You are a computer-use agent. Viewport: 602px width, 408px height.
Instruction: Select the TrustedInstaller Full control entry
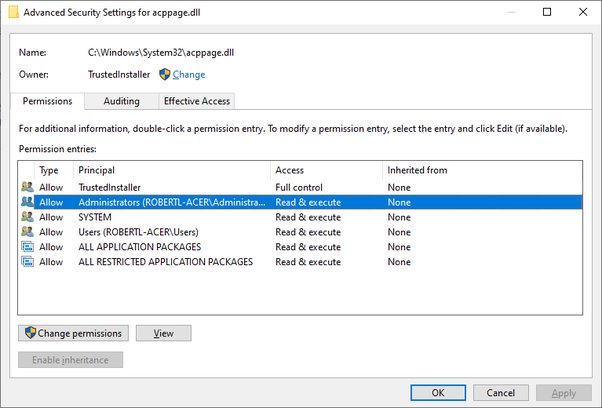tap(200, 187)
